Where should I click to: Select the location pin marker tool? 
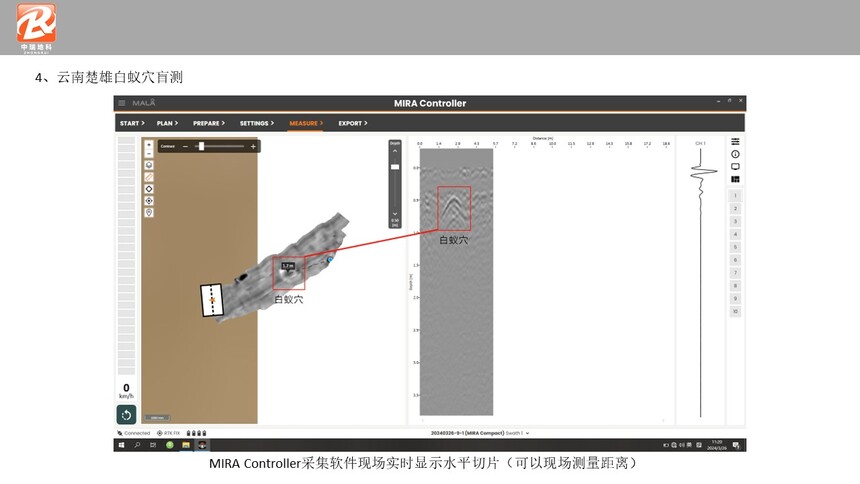point(149,212)
